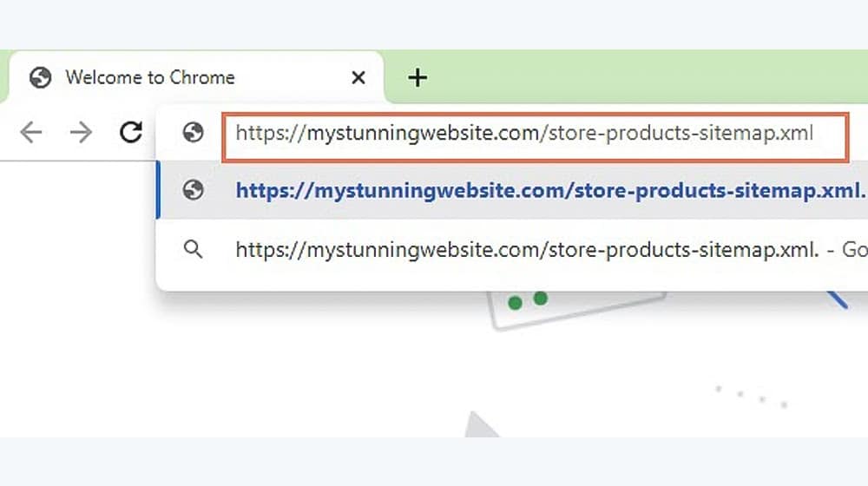Open a new tab with the plus button
868x486 pixels.
tap(418, 77)
